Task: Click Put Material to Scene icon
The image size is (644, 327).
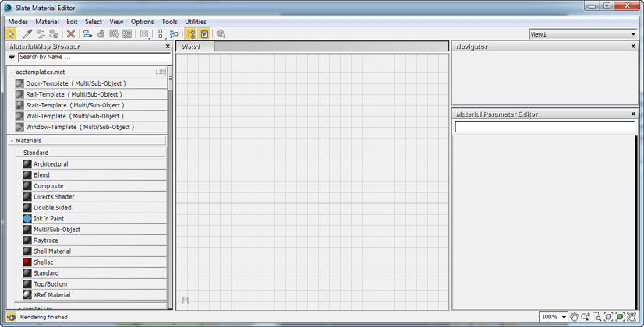Action: [41, 34]
